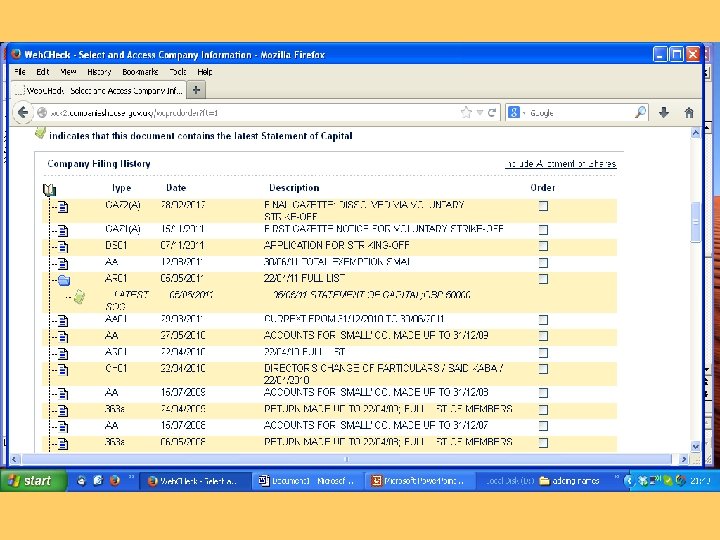Image resolution: width=720 pixels, height=540 pixels.
Task: Open document icon for AA 27/05/2010 row
Action: 63,337
